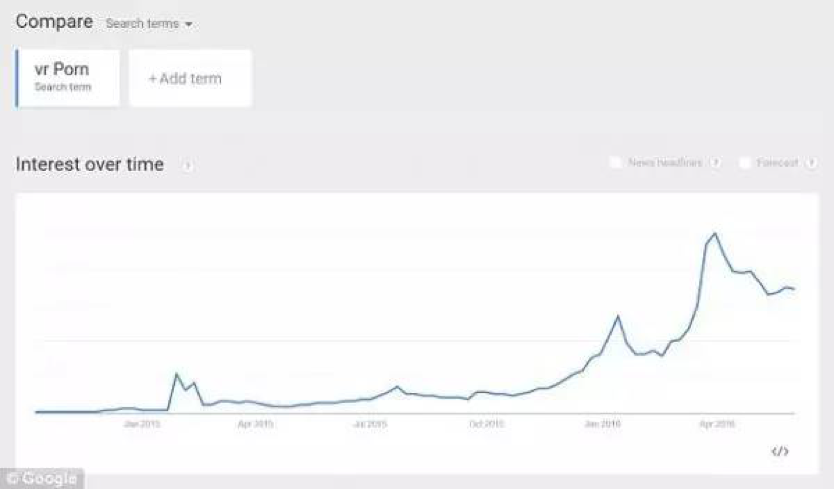Click the Apr 2016 axis label
The image size is (834, 489).
[x=717, y=424]
